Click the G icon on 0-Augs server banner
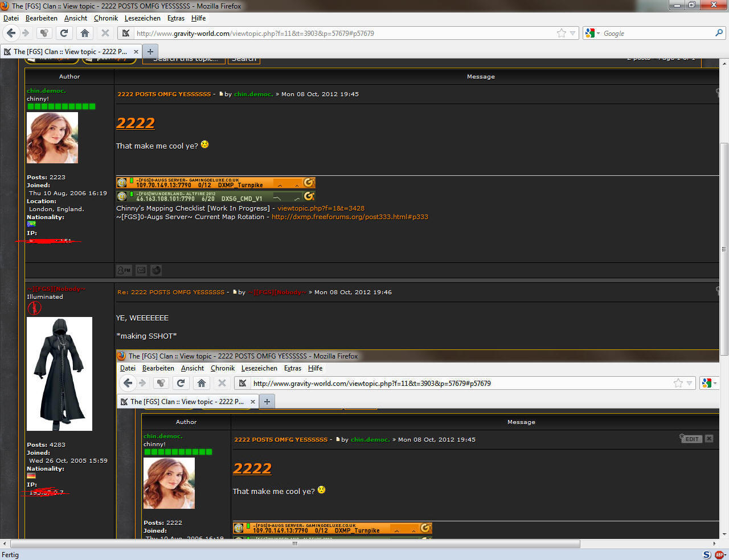Viewport: 729px width, 560px height. point(309,183)
